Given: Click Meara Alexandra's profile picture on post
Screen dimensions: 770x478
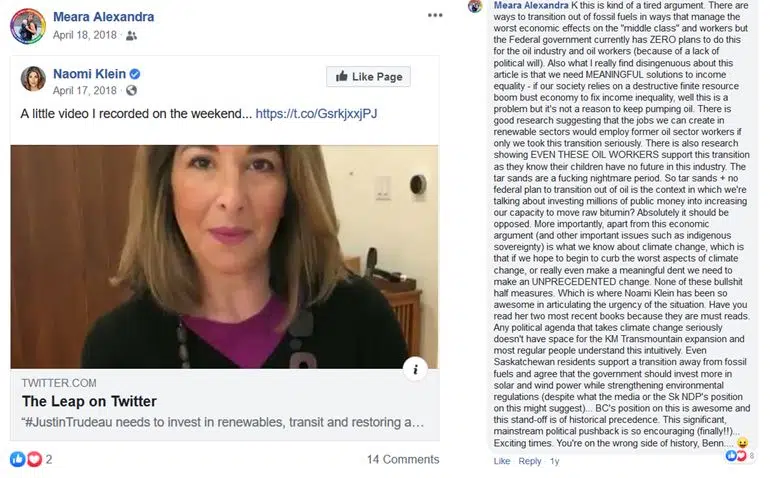Looking at the screenshot, I should pyautogui.click(x=28, y=26).
